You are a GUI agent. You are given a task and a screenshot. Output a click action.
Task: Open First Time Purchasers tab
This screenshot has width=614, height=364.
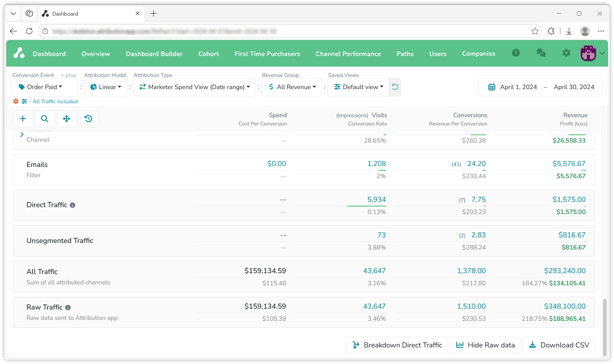click(x=267, y=54)
